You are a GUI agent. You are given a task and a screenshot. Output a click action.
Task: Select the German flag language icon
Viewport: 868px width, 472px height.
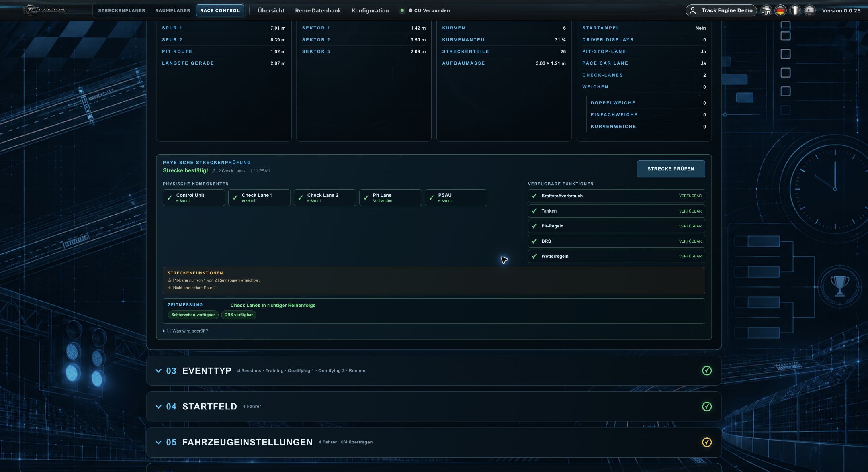[x=780, y=10]
